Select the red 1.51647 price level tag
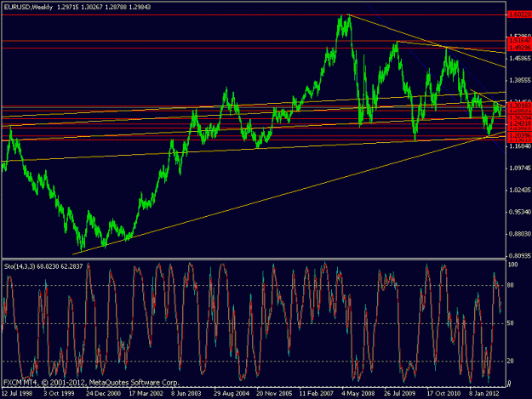The width and height of the screenshot is (532, 399). coord(519,41)
